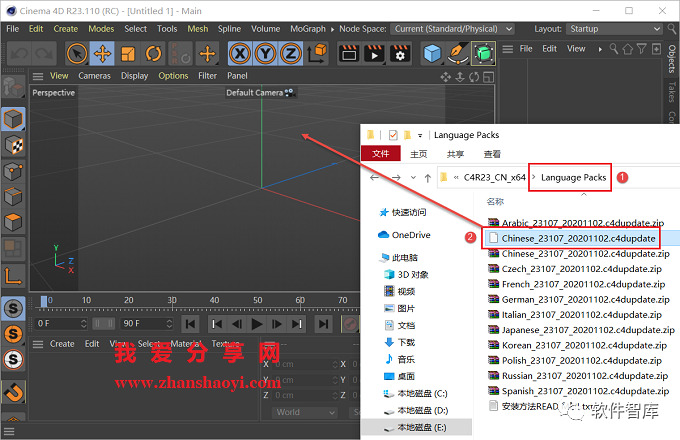Go to end of timeline
The image size is (680, 440).
(323, 324)
